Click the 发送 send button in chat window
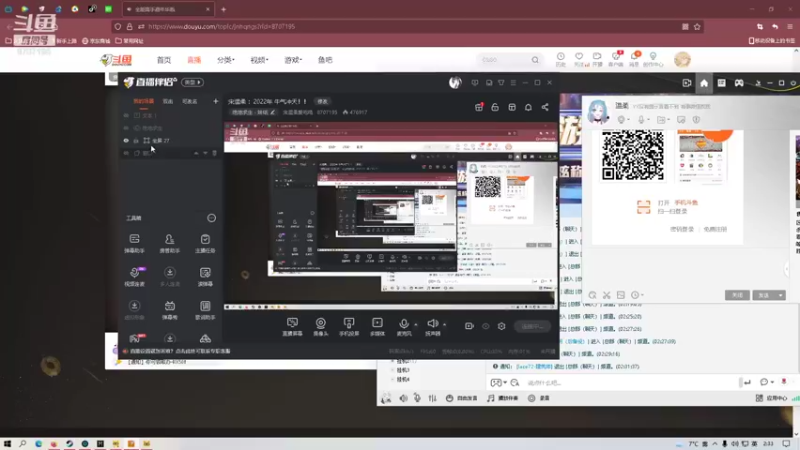 pyautogui.click(x=764, y=295)
